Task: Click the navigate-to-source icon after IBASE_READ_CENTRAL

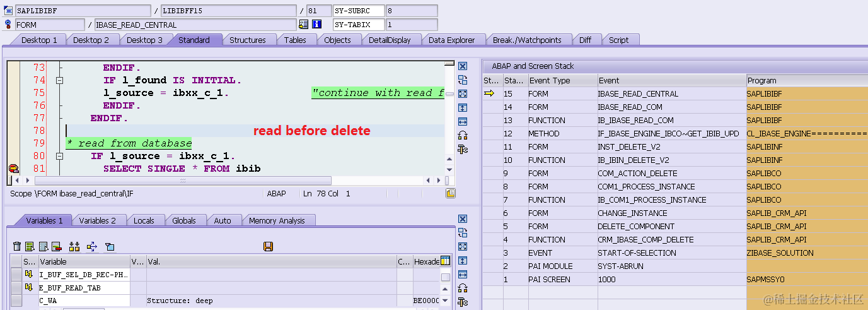Action: [303, 25]
